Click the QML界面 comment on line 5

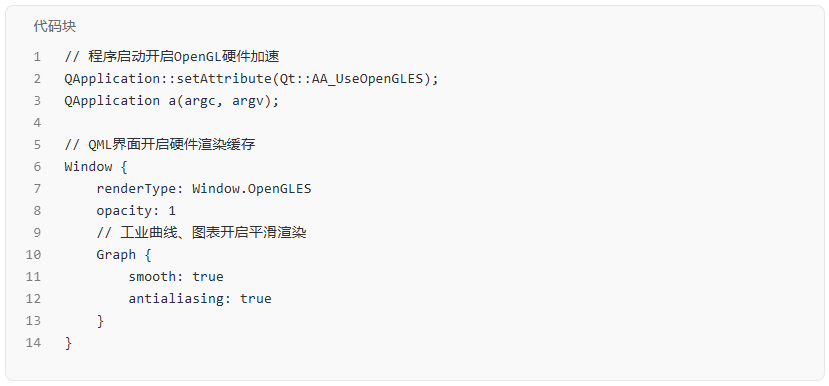160,144
